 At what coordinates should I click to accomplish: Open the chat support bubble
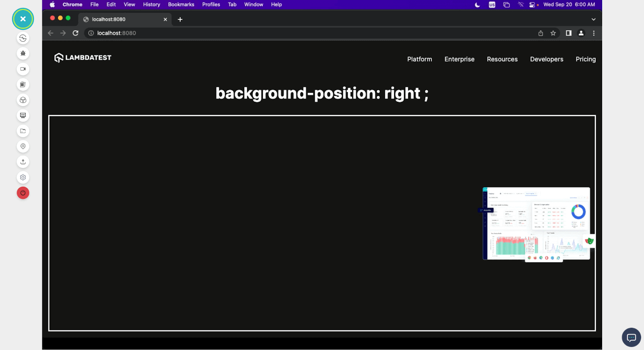pos(631,337)
